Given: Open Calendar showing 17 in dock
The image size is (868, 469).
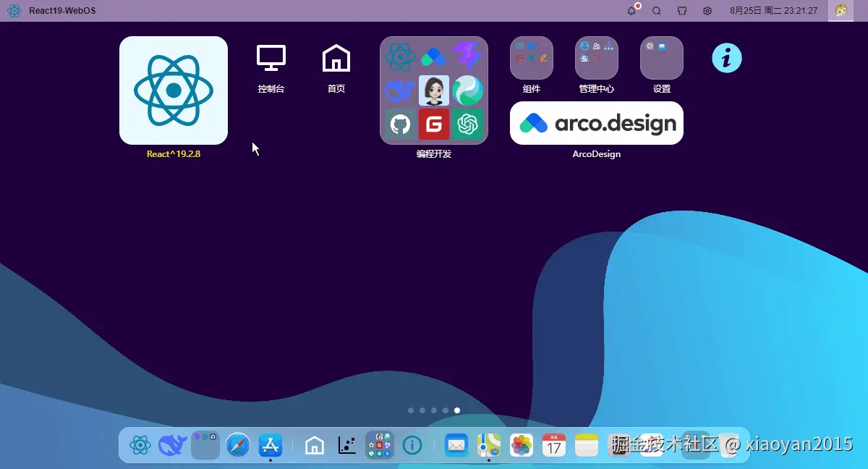Looking at the screenshot, I should click(x=554, y=445).
